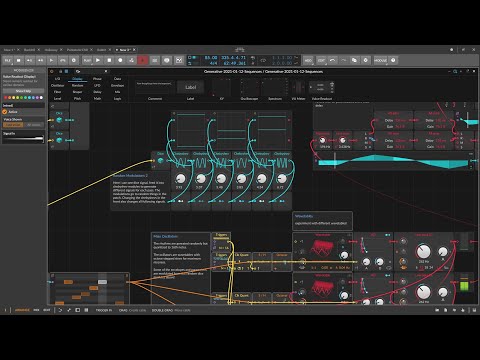Screen dimensions: 480x360
Task: Open the EDIT dropdown in toolbar
Action: tap(321, 60)
